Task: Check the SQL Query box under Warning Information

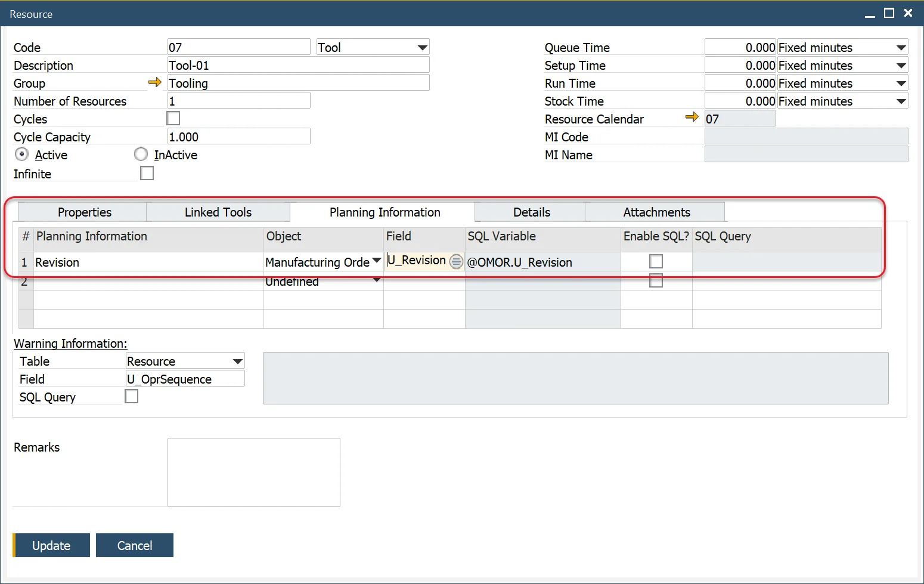Action: point(131,395)
